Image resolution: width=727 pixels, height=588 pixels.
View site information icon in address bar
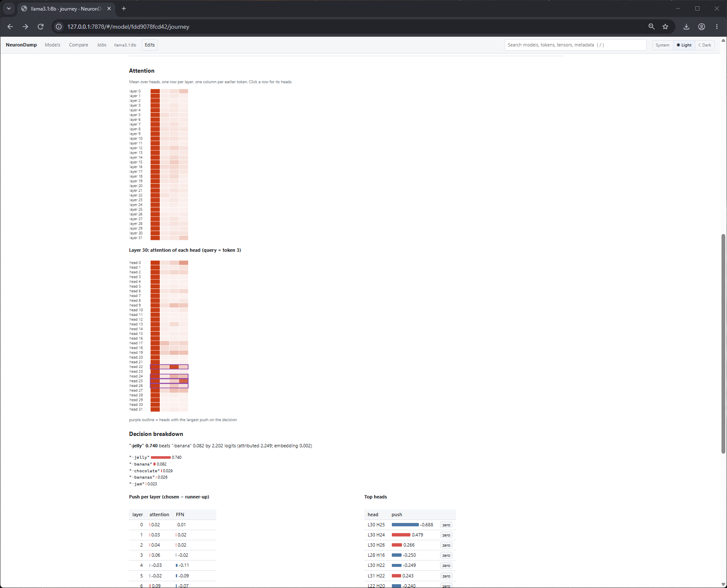(59, 27)
